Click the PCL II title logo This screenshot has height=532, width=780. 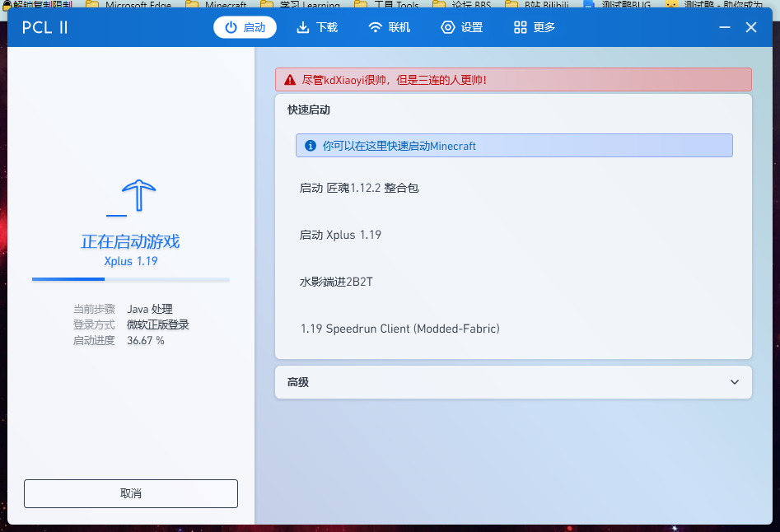[44, 28]
